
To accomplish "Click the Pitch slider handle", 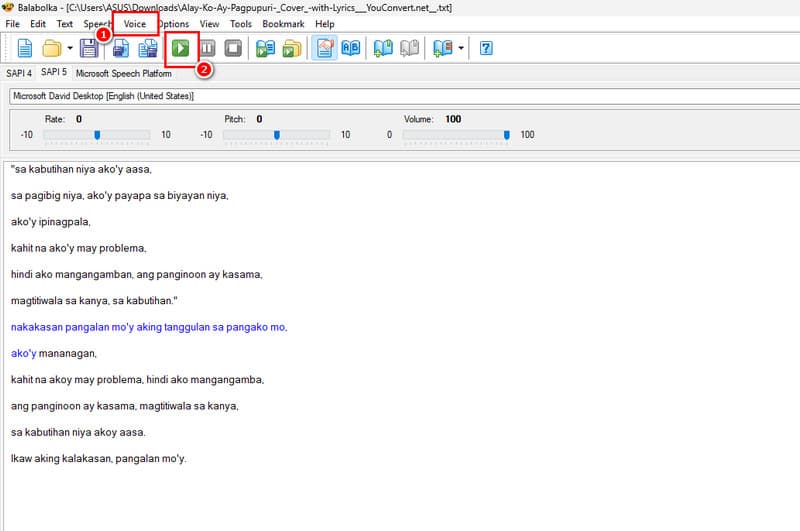I will 277,135.
